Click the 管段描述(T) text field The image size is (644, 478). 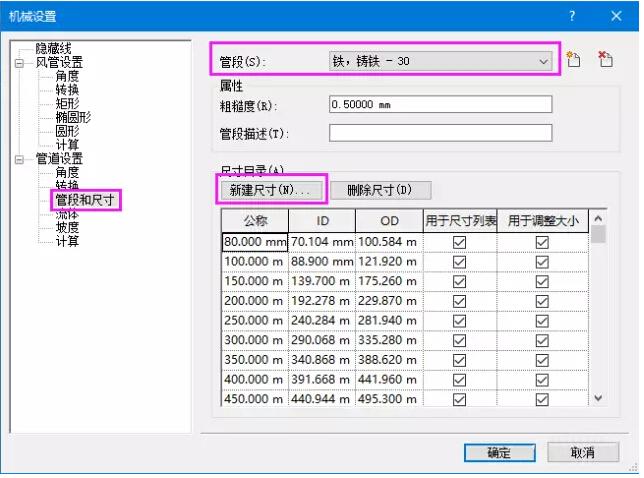click(440, 133)
